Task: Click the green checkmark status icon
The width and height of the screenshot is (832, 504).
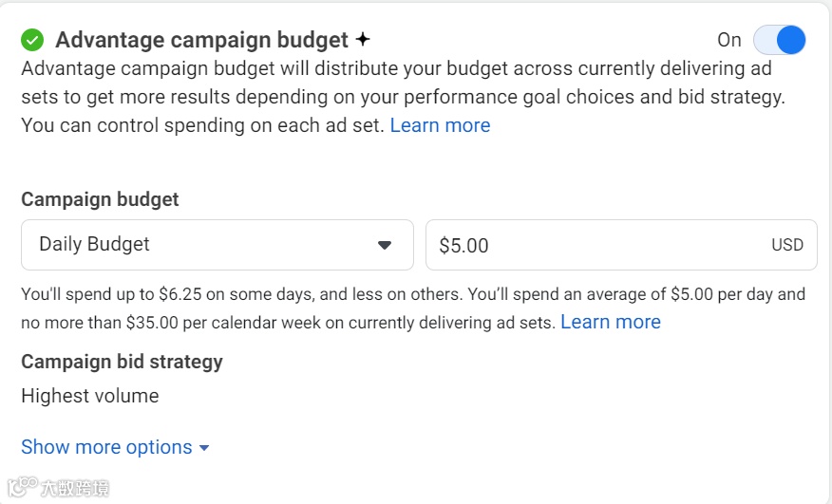Action: tap(33, 40)
